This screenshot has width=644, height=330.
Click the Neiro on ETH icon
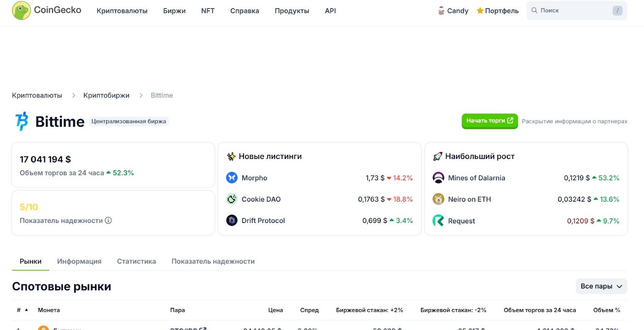coord(438,199)
